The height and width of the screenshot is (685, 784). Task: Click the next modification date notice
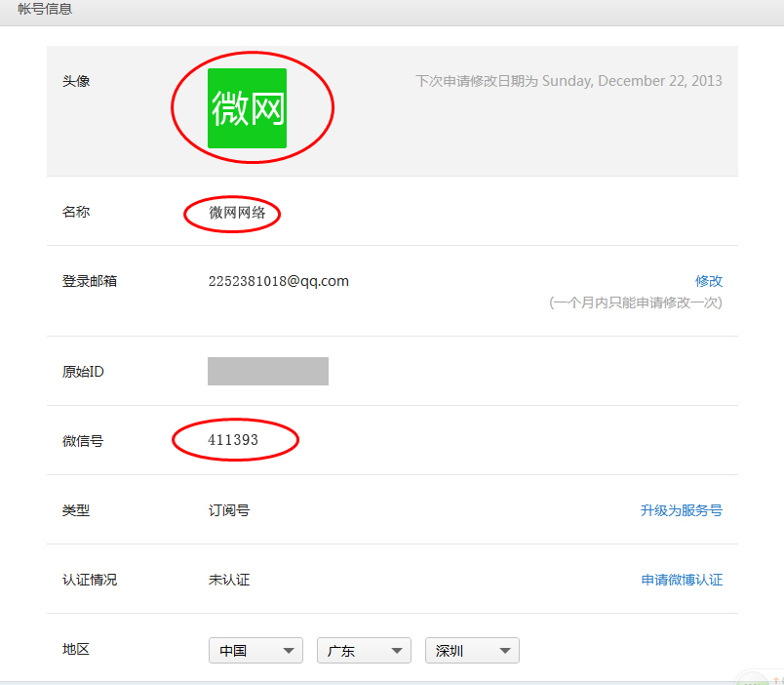pos(568,81)
